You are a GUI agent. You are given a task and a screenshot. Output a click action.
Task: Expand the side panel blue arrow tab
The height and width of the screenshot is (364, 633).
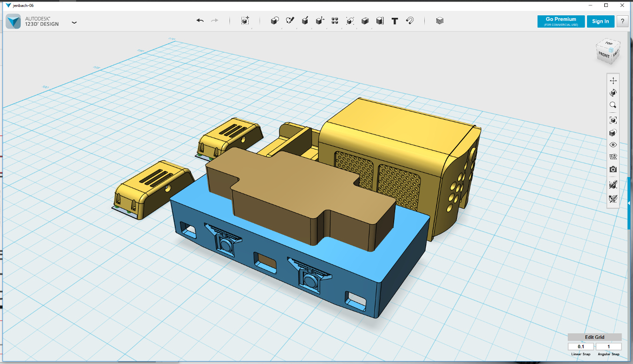(x=629, y=203)
